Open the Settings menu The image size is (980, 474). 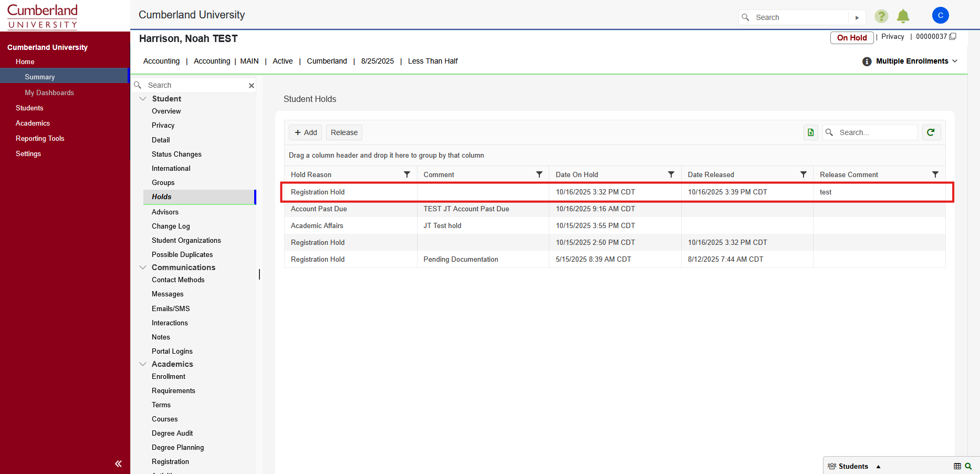pos(28,153)
